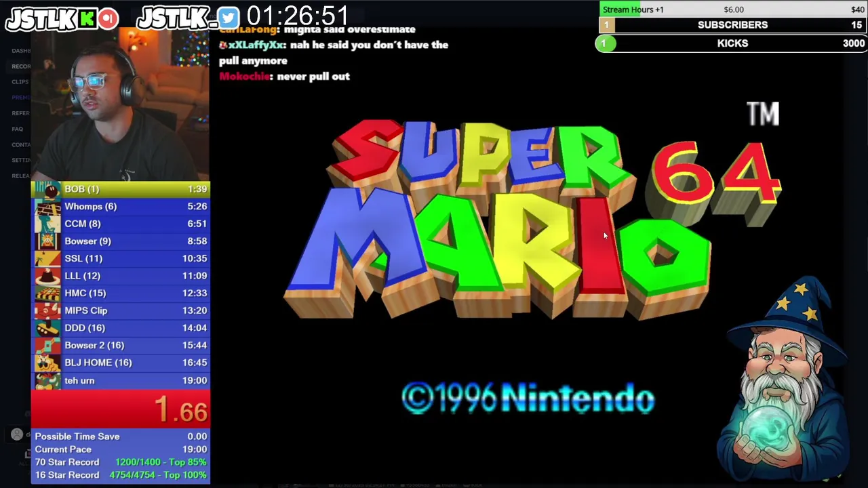
Task: Select the BOB (1) split row
Action: coord(121,189)
